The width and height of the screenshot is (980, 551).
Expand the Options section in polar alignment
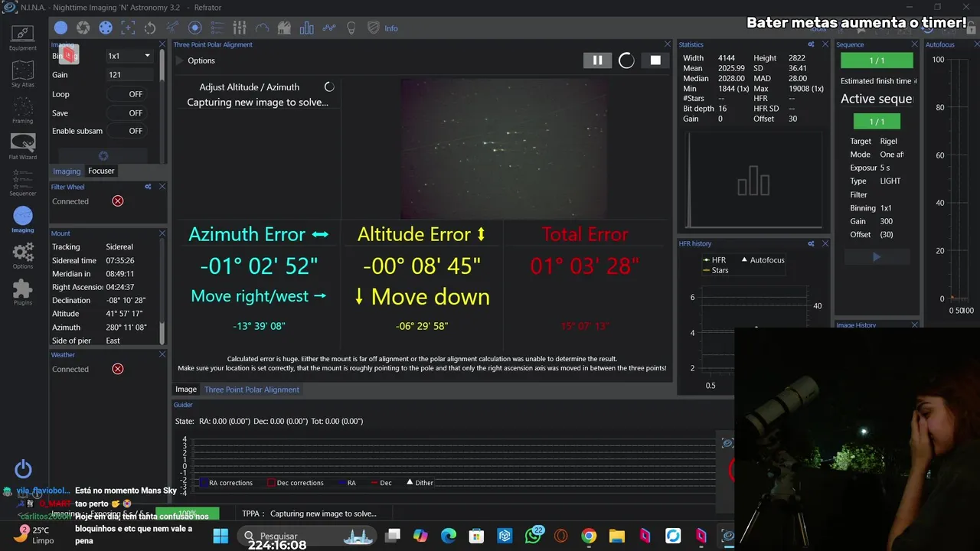[196, 60]
